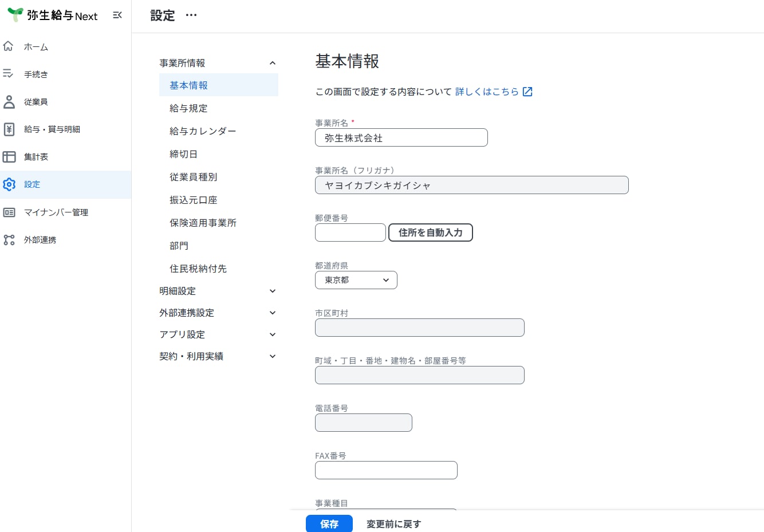Click the ID card icon beside マイナンバー管理
764x532 pixels.
(9, 212)
